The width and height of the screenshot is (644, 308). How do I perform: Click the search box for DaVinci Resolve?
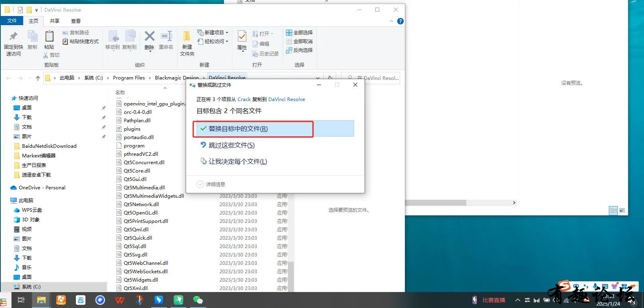pos(371,78)
